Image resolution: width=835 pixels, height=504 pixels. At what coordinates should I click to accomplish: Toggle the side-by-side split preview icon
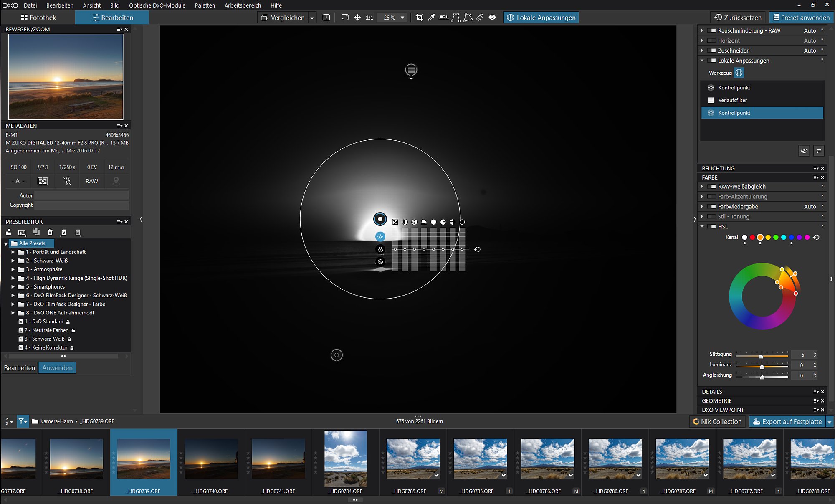coord(326,18)
